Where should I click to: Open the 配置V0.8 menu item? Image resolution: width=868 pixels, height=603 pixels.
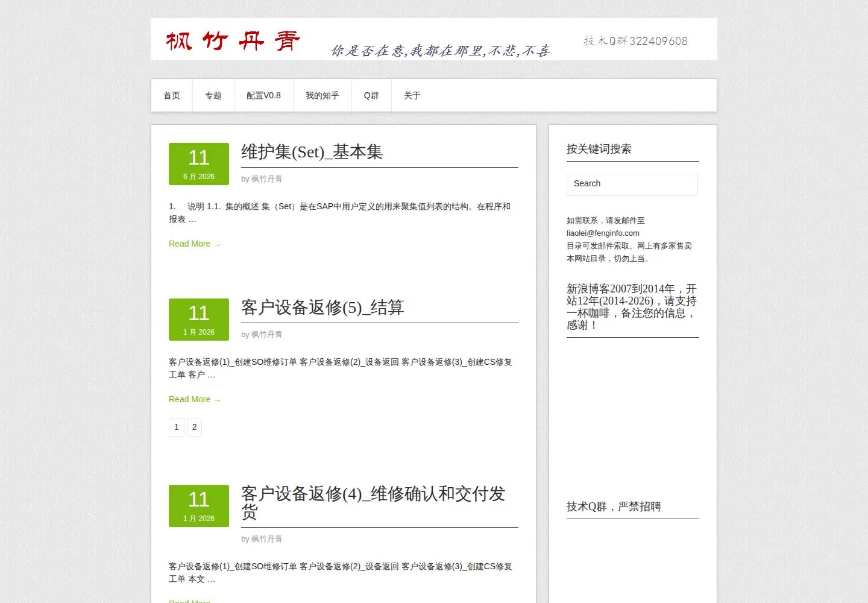(263, 95)
